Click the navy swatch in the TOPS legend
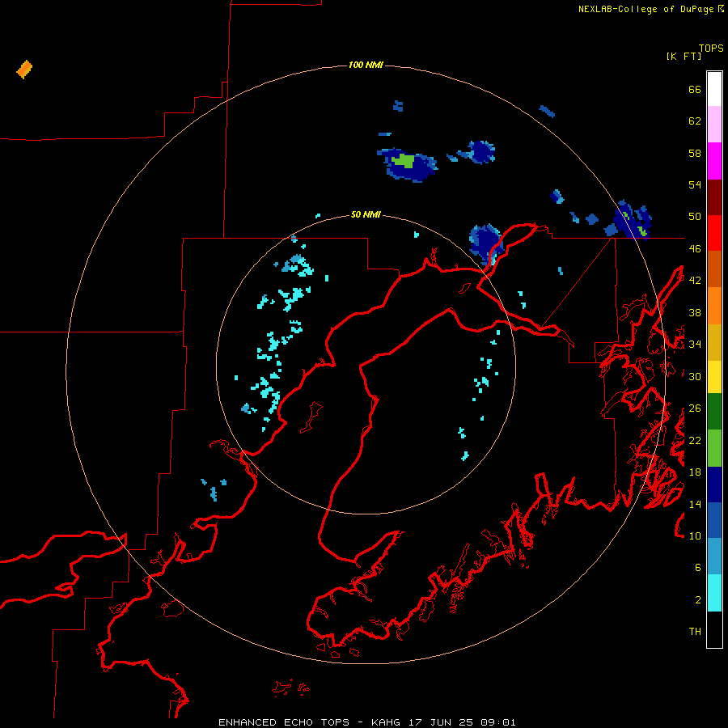The height and width of the screenshot is (728, 728). [714, 485]
